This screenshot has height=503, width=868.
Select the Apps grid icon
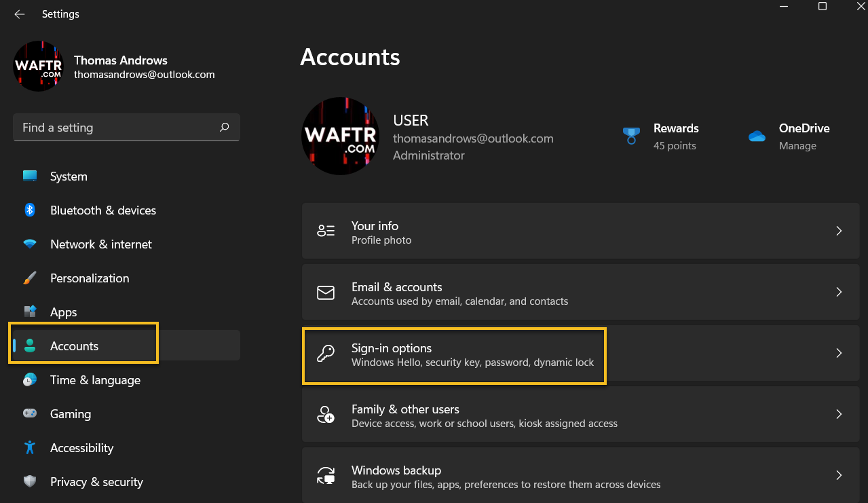(30, 312)
